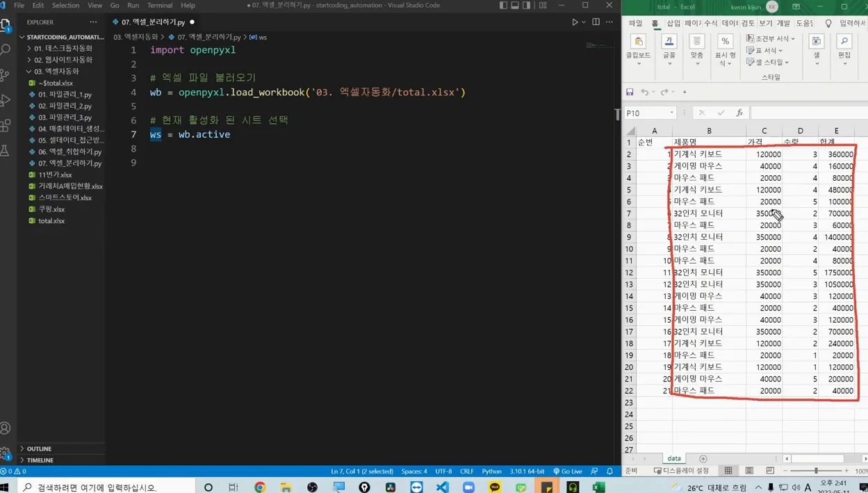
Task: Open the VS Code File menu
Action: coord(19,6)
